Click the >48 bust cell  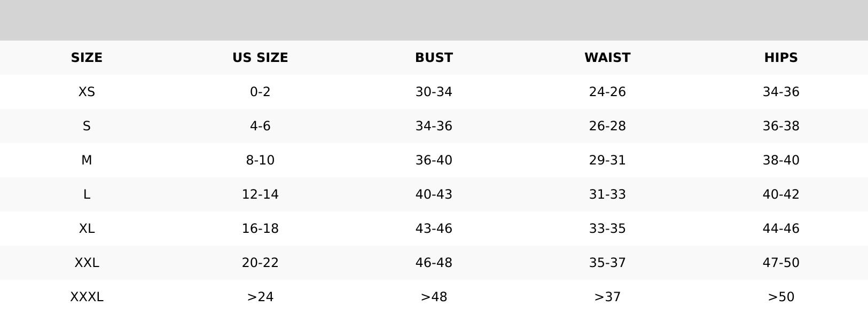tap(434, 297)
